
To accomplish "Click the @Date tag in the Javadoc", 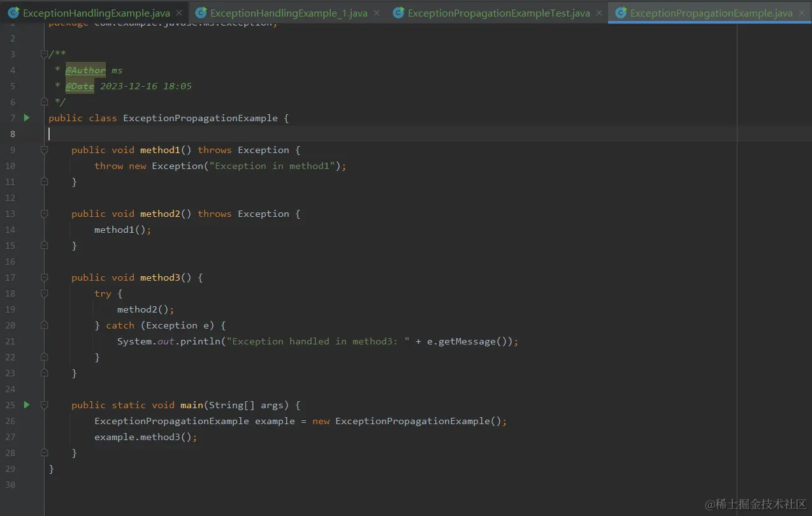I will point(80,86).
